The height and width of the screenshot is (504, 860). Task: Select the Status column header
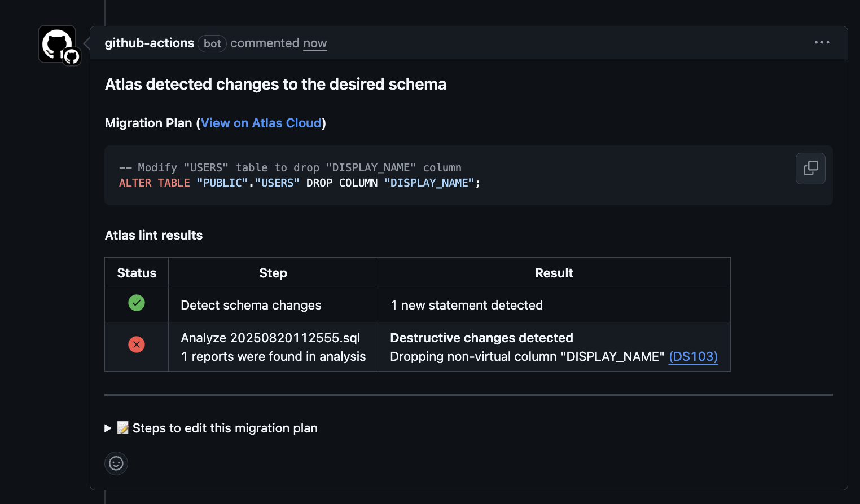[136, 272]
